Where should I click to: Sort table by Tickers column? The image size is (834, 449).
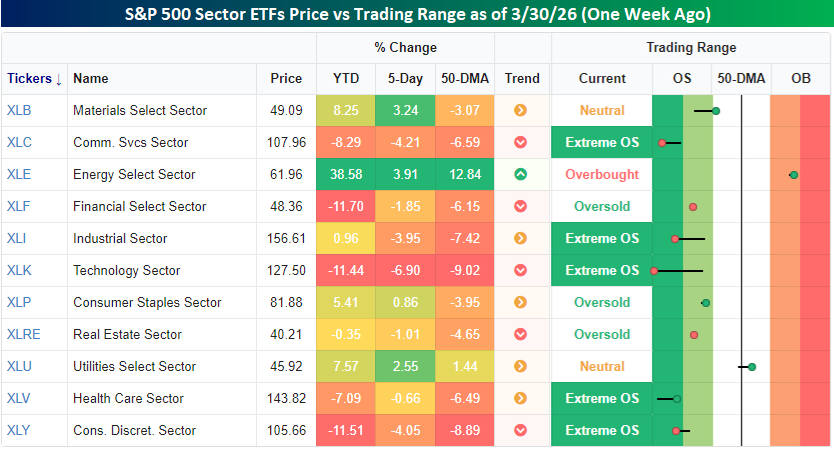point(34,78)
